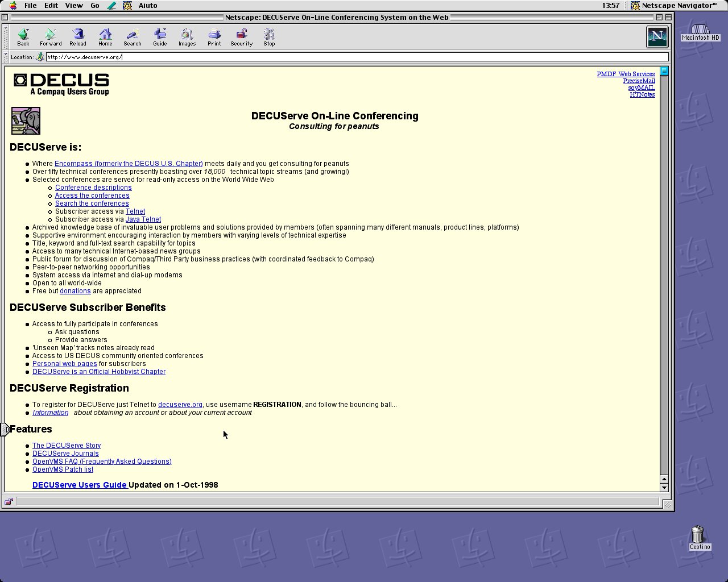Click the Telnet subscriber access link
The width and height of the screenshot is (728, 582).
click(x=135, y=211)
